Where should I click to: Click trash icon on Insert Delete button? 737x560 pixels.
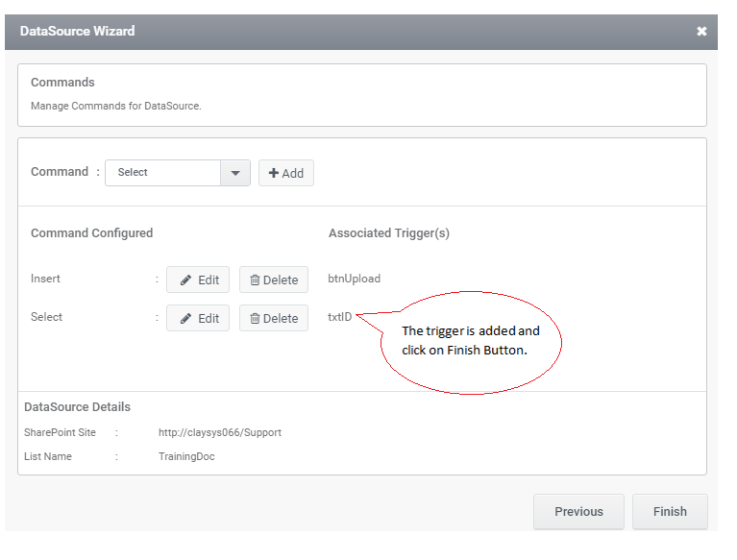(x=255, y=280)
